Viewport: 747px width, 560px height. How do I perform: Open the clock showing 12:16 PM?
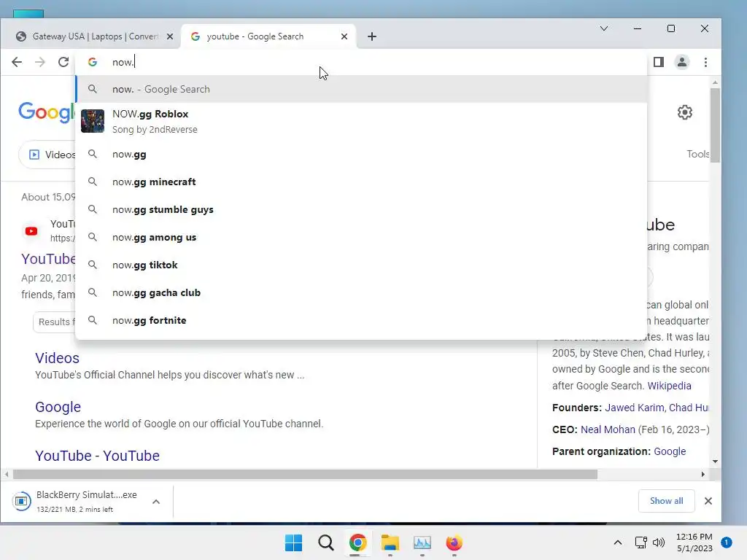(x=694, y=542)
